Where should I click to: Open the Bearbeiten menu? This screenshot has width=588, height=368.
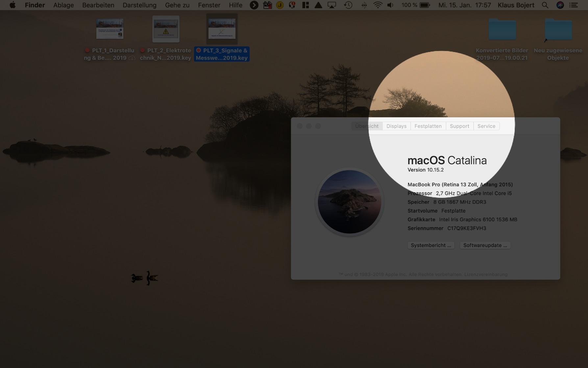[x=98, y=5]
